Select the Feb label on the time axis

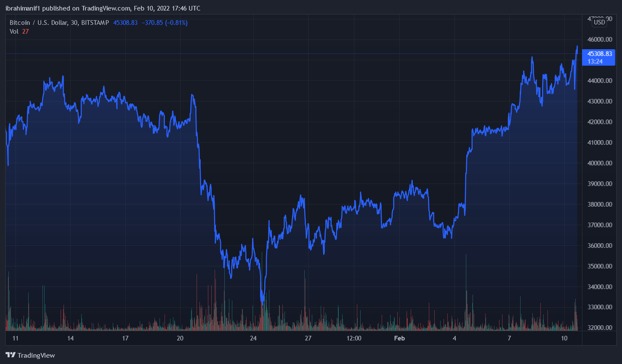click(x=399, y=338)
